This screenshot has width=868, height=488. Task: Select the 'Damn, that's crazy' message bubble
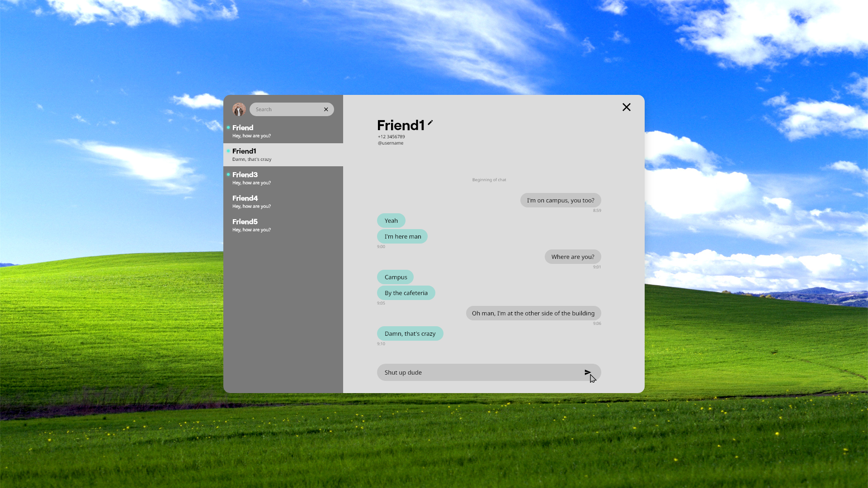[410, 333]
